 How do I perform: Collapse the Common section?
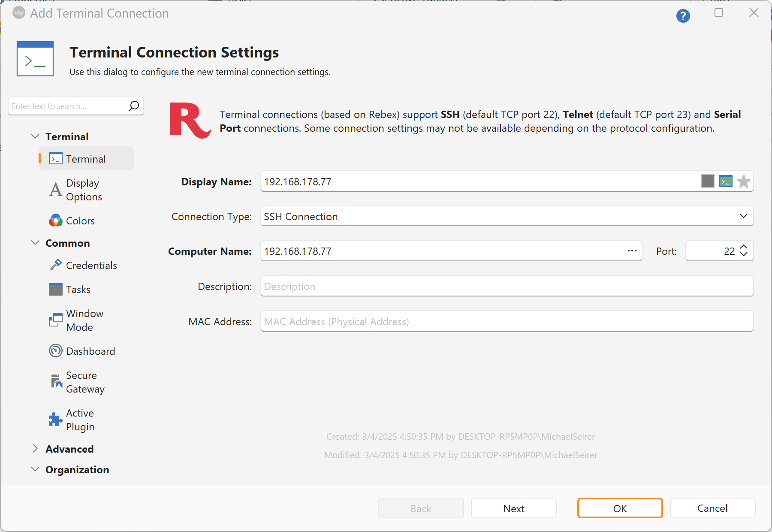click(35, 243)
